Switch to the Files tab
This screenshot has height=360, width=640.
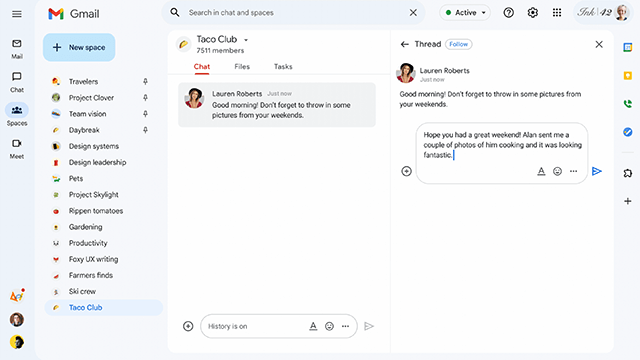click(x=242, y=67)
